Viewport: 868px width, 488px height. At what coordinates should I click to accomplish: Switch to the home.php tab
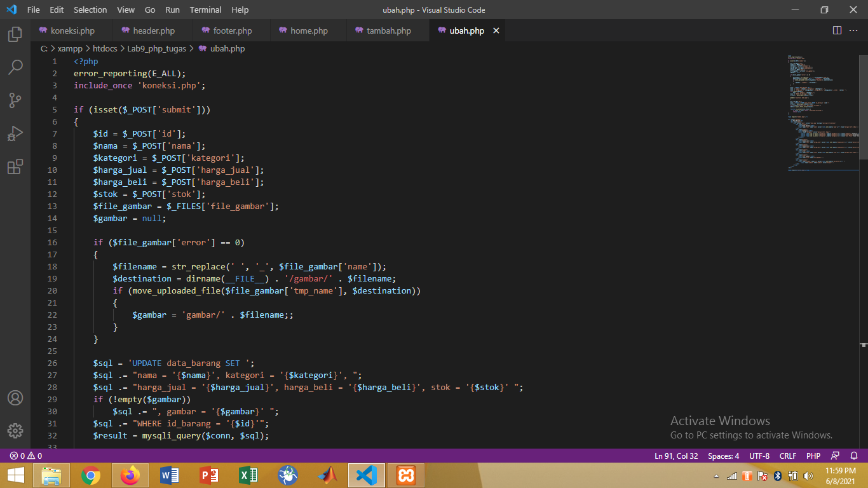(309, 30)
